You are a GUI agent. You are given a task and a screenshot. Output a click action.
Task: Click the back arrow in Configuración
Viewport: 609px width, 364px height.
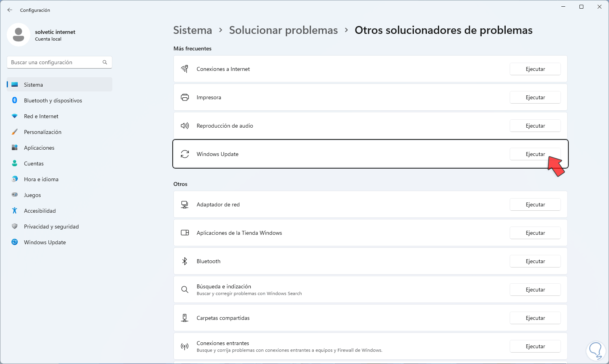pos(10,10)
